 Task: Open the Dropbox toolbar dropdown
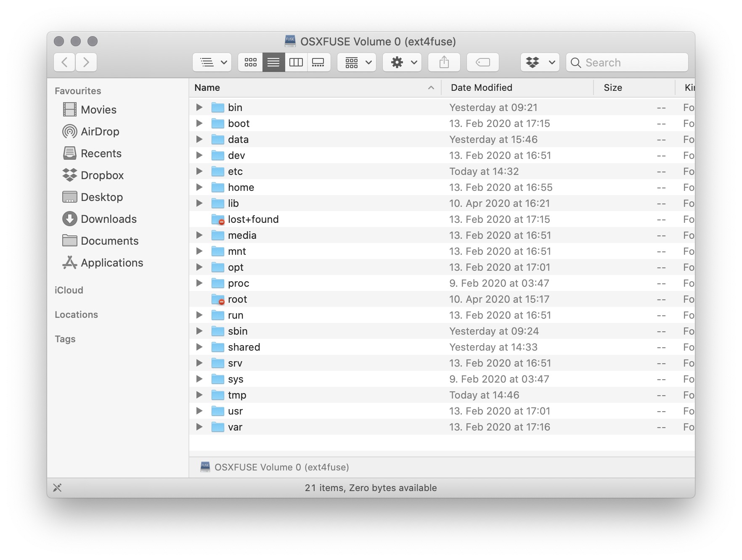540,62
